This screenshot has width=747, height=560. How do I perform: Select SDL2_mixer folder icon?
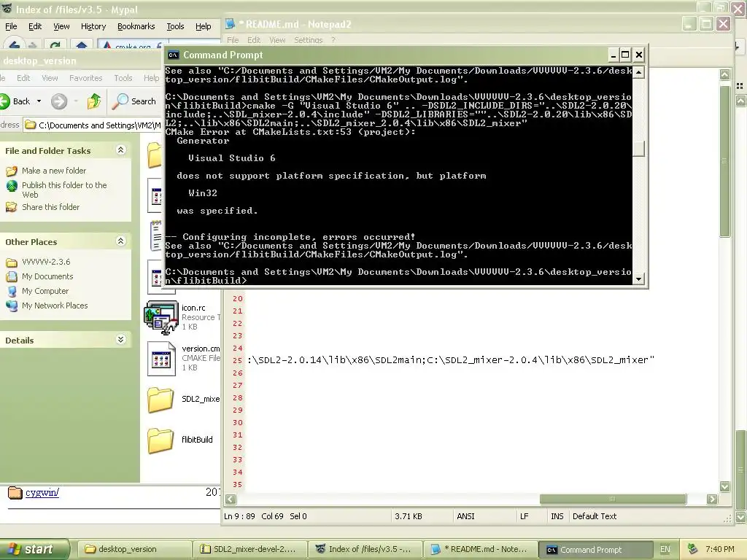pyautogui.click(x=160, y=400)
